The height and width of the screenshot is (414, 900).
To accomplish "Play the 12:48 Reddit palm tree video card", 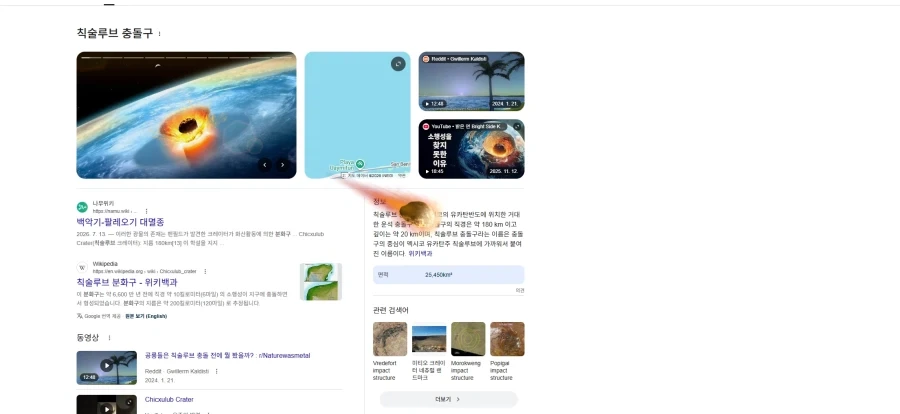I will click(x=471, y=82).
